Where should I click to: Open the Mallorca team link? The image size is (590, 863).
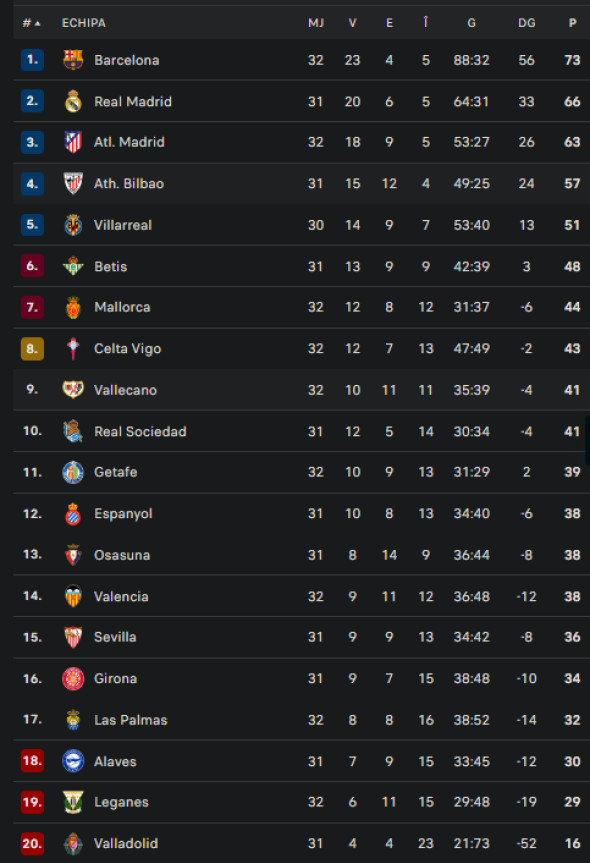pos(122,307)
